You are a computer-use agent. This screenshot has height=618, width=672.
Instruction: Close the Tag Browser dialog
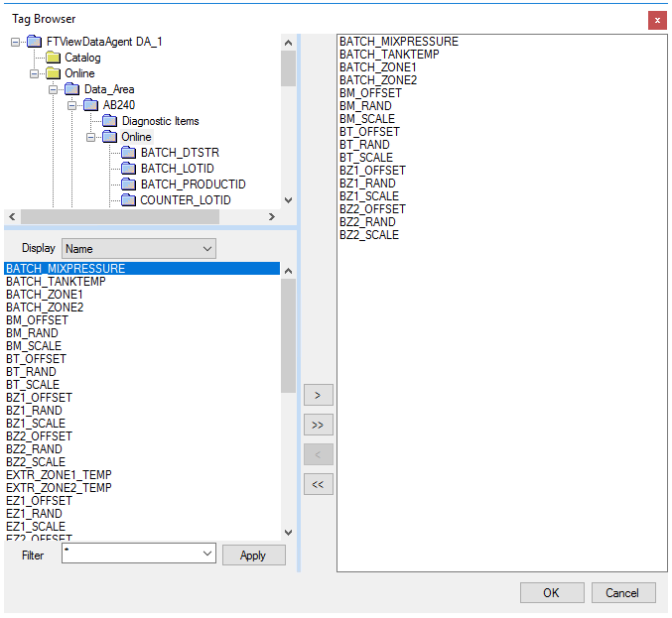coord(657,20)
